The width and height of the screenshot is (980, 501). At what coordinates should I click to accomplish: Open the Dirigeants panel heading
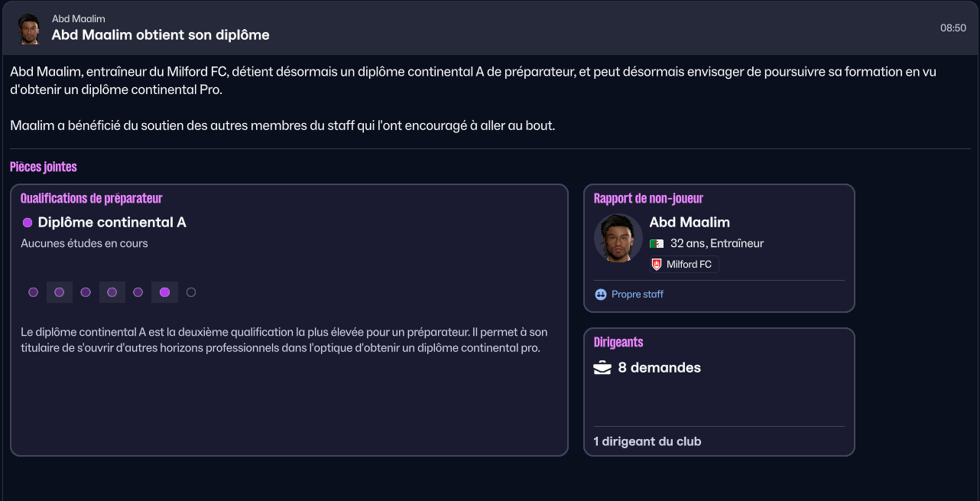(x=618, y=343)
